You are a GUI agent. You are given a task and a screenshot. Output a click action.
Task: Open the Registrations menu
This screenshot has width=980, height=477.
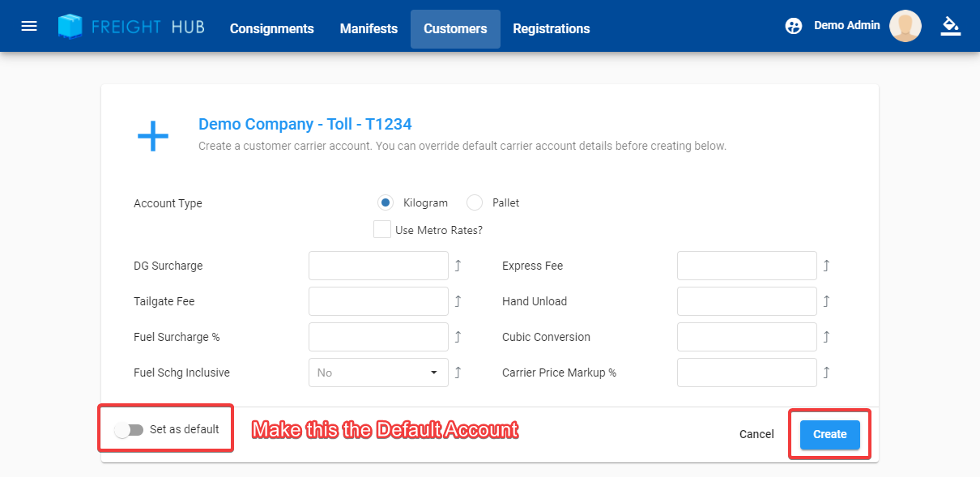pyautogui.click(x=552, y=28)
